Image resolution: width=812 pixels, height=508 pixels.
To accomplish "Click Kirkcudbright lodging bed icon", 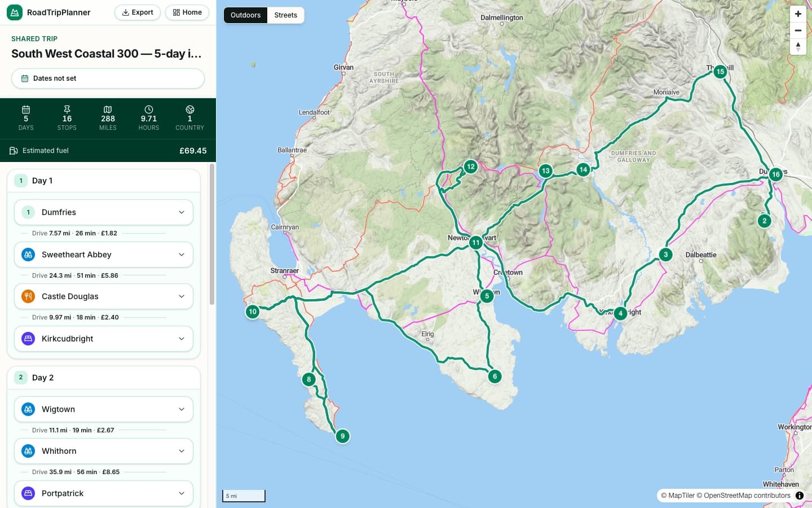I will click(28, 339).
